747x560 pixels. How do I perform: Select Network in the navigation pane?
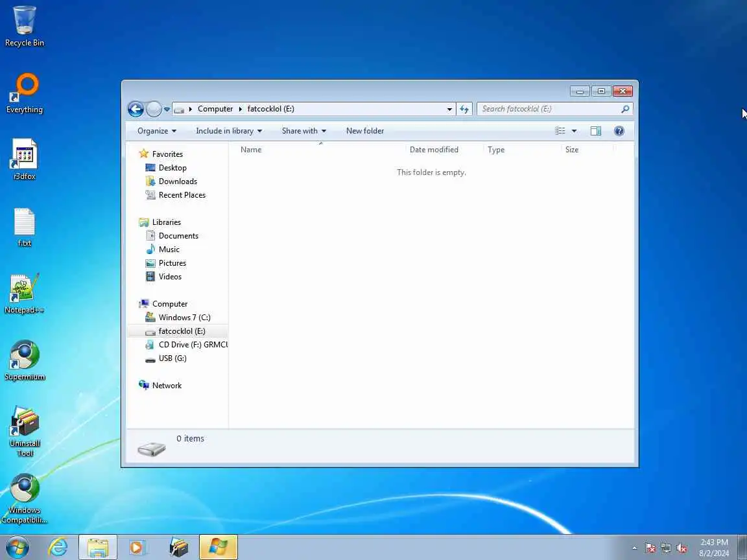click(x=161, y=385)
